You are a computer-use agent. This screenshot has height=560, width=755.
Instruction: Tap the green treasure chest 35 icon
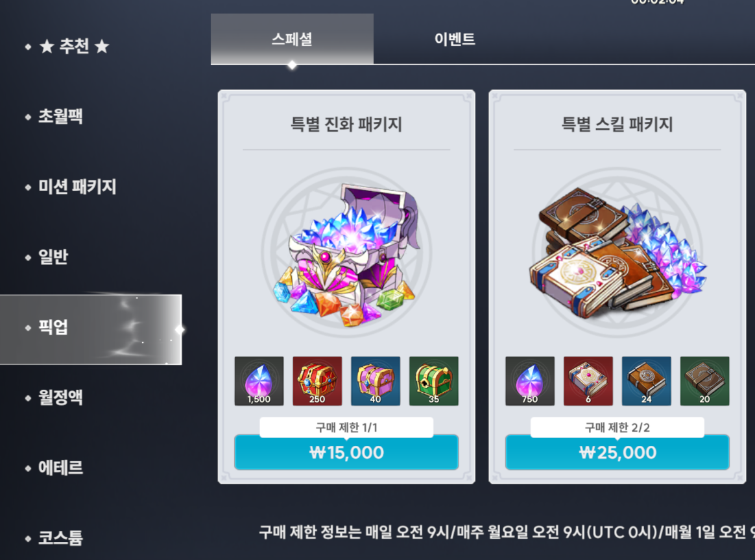pos(434,381)
